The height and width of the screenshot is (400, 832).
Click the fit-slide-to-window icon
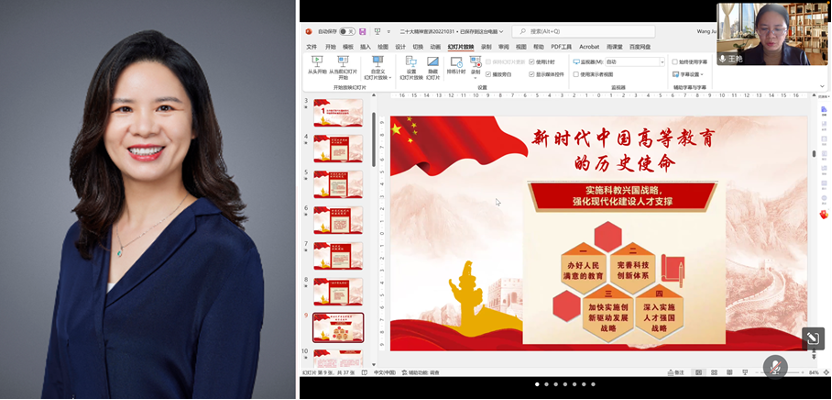coord(825,372)
